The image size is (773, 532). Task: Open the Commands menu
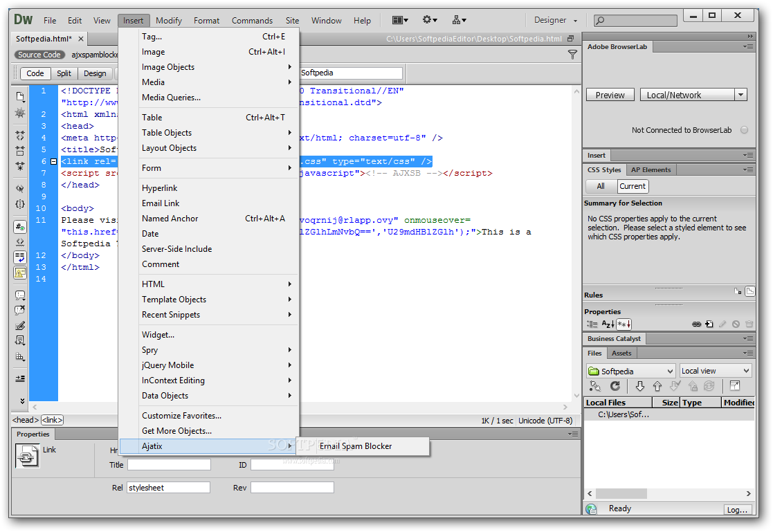click(252, 20)
